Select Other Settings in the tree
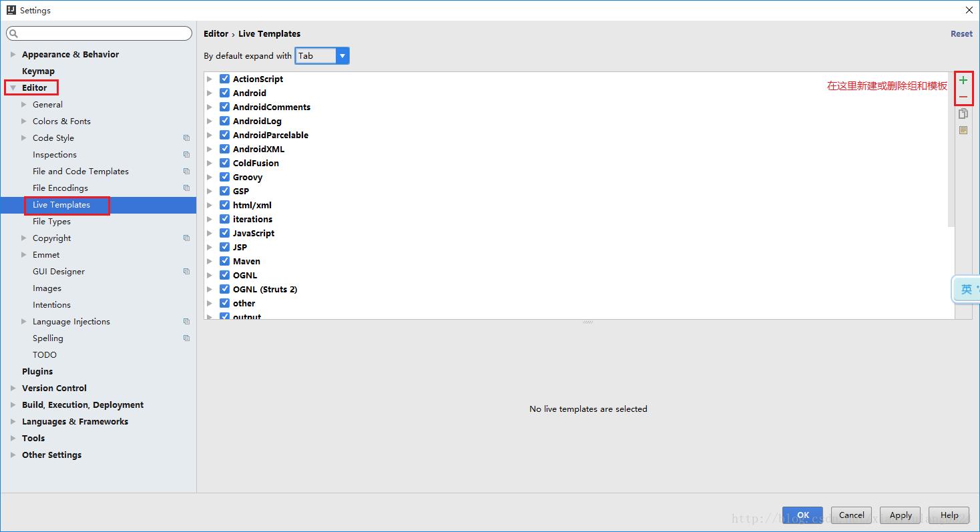 [51, 455]
